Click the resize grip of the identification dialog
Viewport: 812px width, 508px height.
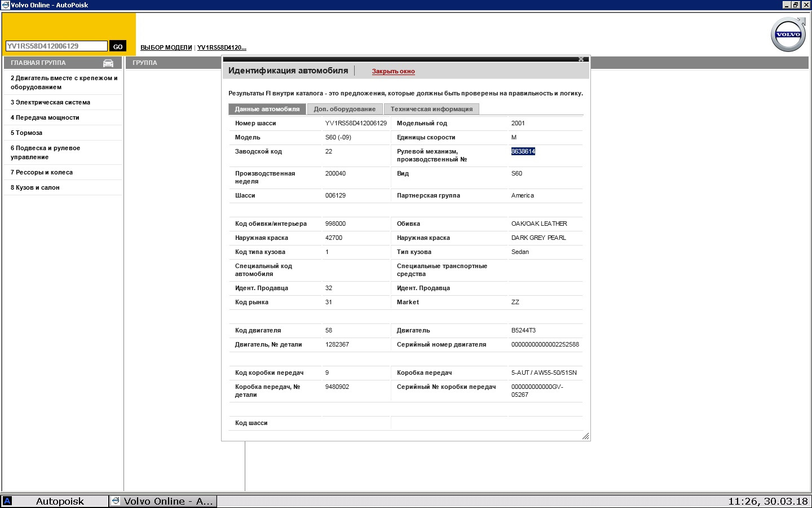pos(585,436)
